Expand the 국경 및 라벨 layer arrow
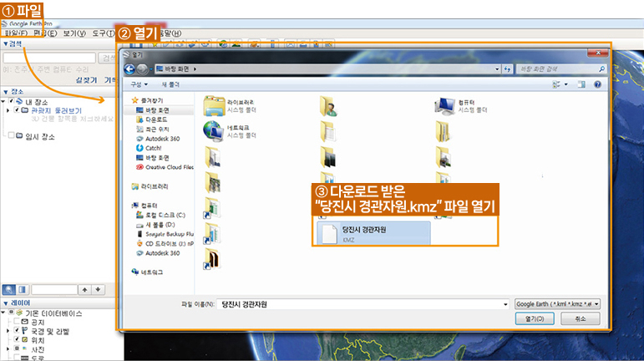Image resolution: width=644 pixels, height=361 pixels. pos(8,331)
